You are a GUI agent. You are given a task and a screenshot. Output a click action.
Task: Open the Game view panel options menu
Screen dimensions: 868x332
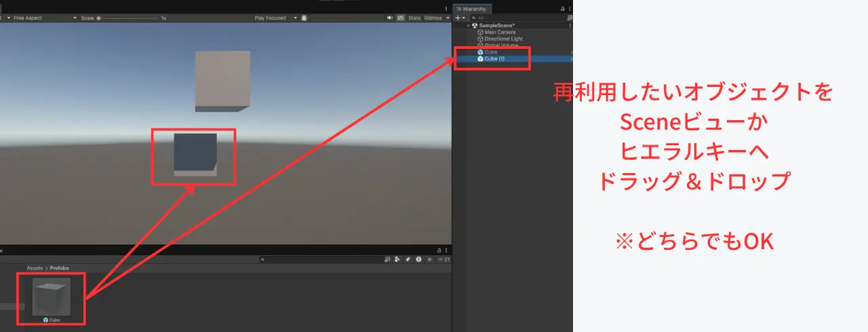[448, 7]
